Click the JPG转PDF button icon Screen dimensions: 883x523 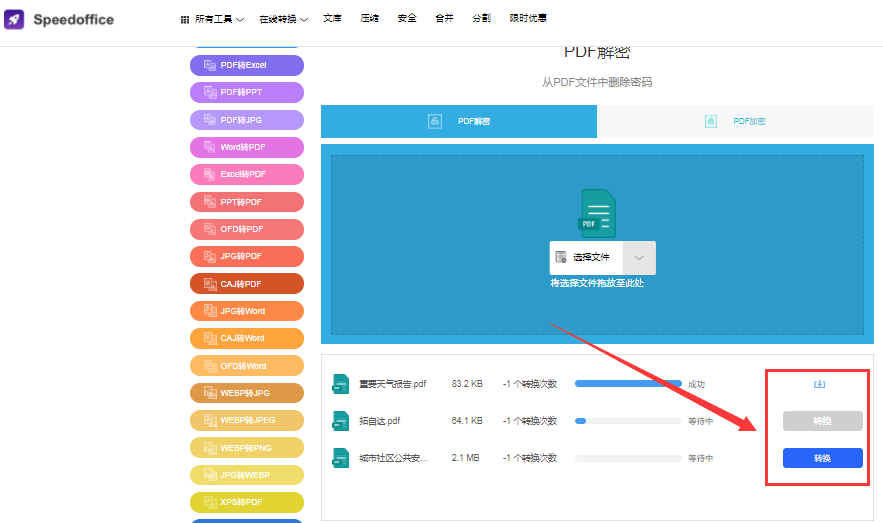point(210,256)
